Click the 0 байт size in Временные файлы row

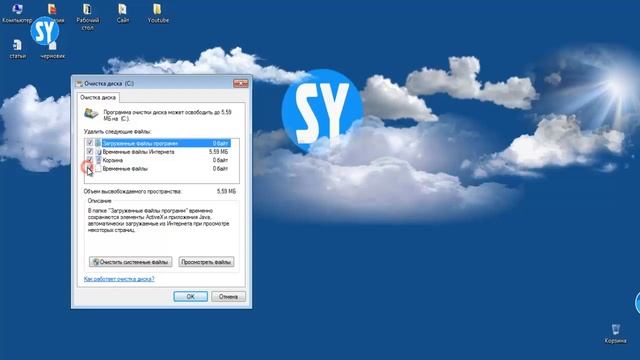pos(220,169)
